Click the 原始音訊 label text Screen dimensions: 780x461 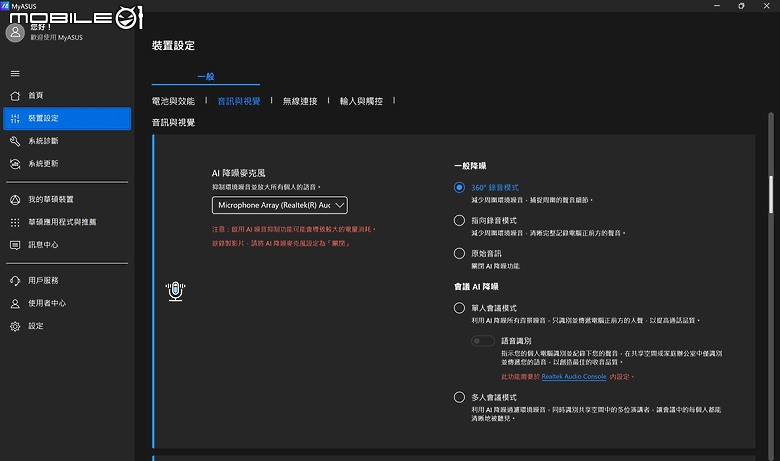487,254
